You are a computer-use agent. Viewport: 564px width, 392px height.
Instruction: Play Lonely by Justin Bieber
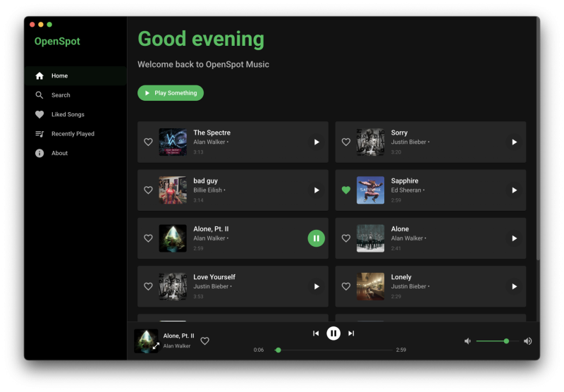coord(514,286)
